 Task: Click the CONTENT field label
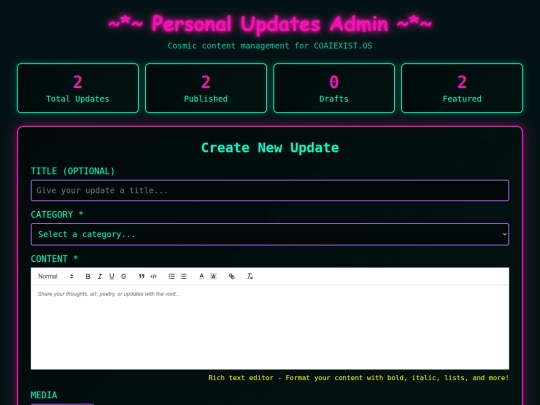point(54,259)
